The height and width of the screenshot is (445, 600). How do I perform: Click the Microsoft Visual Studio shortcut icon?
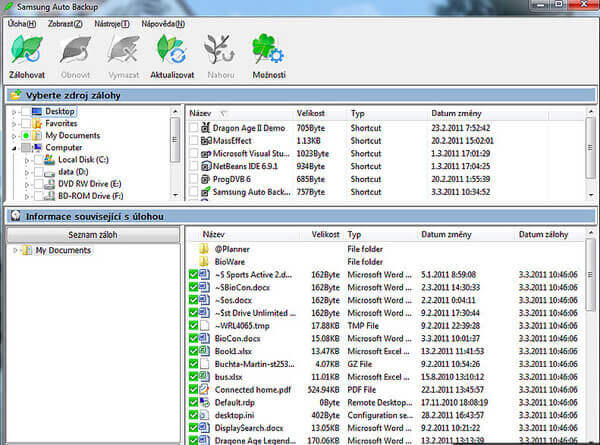pyautogui.click(x=206, y=153)
